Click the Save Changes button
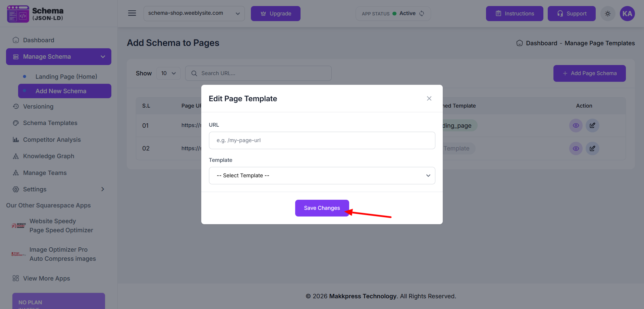The image size is (644, 309). 322,208
